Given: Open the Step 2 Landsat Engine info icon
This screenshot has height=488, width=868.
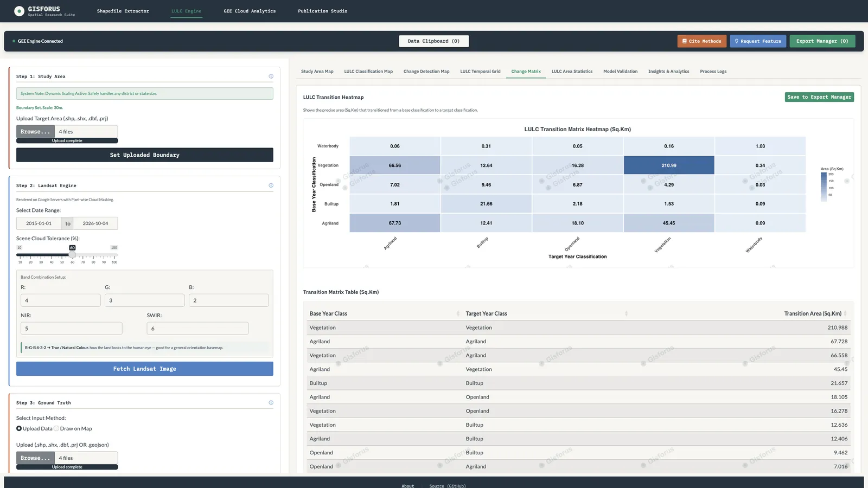Looking at the screenshot, I should [x=271, y=185].
